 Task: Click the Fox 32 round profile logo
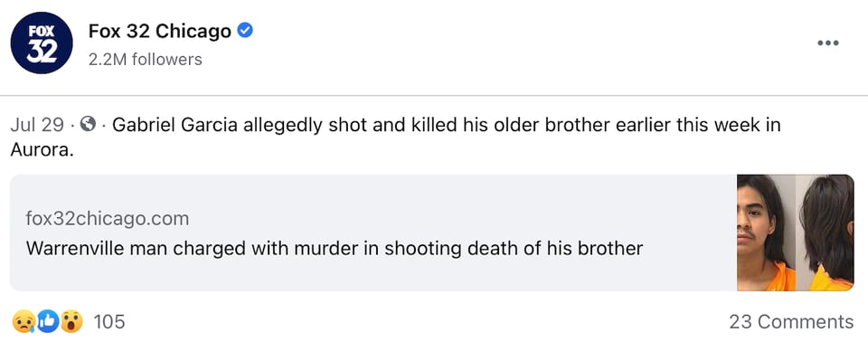(42, 43)
